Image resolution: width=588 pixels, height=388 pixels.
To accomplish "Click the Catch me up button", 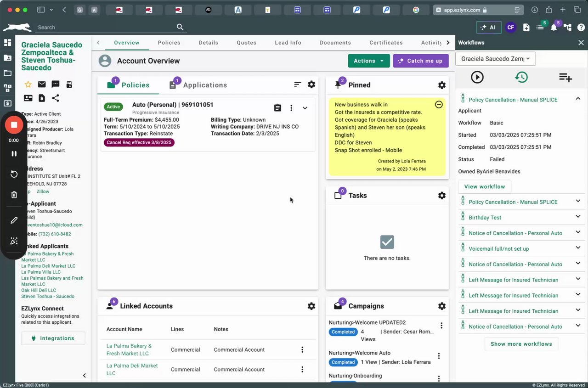I will (421, 61).
